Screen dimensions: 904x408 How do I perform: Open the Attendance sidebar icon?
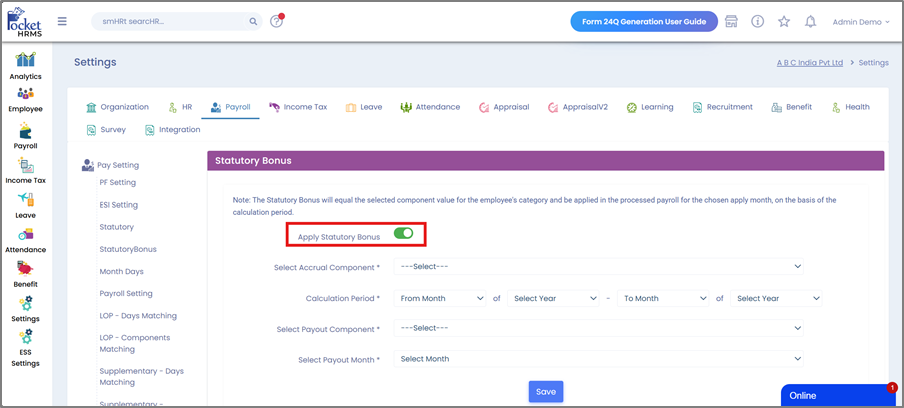point(25,239)
